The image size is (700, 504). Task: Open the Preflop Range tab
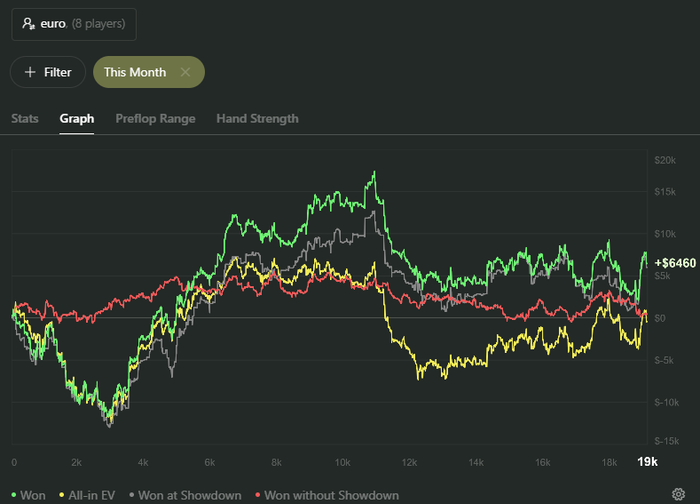pos(155,118)
